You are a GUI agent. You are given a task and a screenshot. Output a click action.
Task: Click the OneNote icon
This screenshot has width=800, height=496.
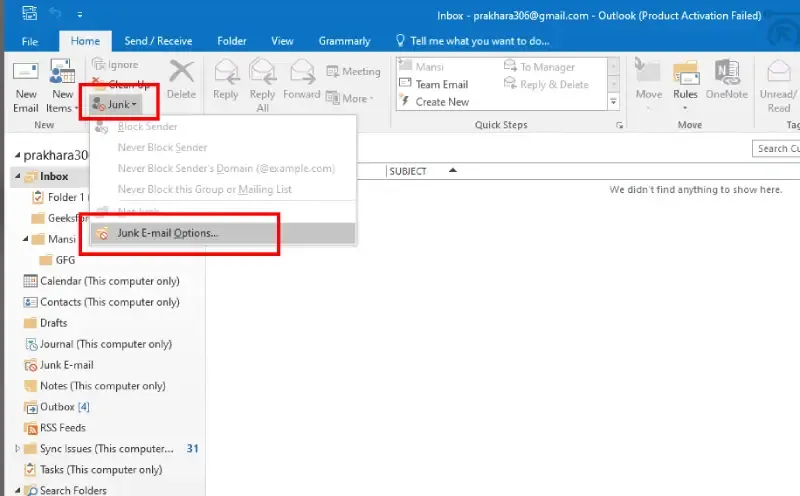click(727, 72)
